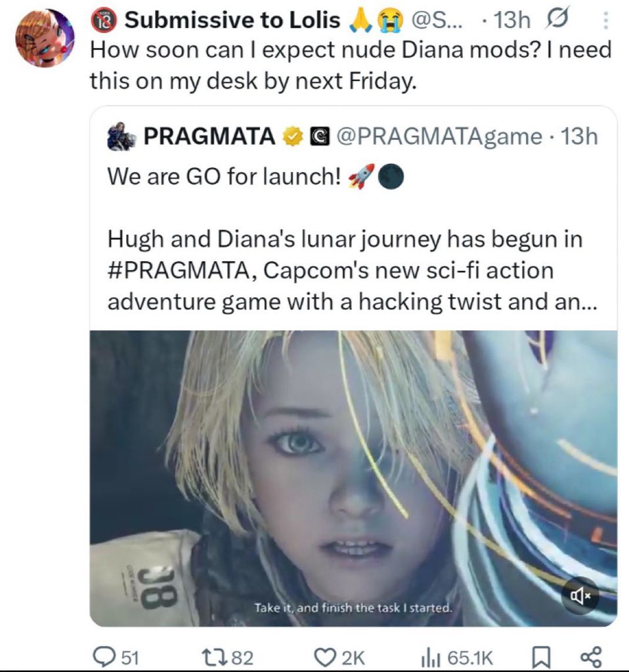This screenshot has height=672, width=629.
Task: Open the three-dot more options menu
Action: pyautogui.click(x=605, y=21)
